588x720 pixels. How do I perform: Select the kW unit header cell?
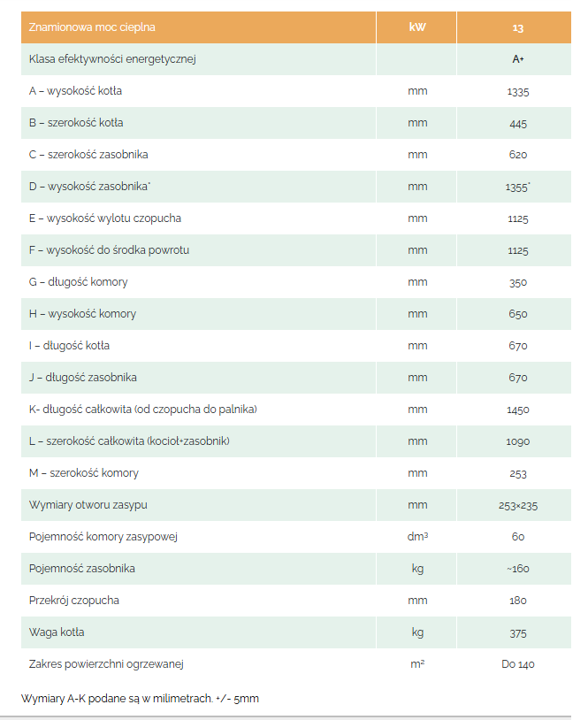(x=417, y=27)
